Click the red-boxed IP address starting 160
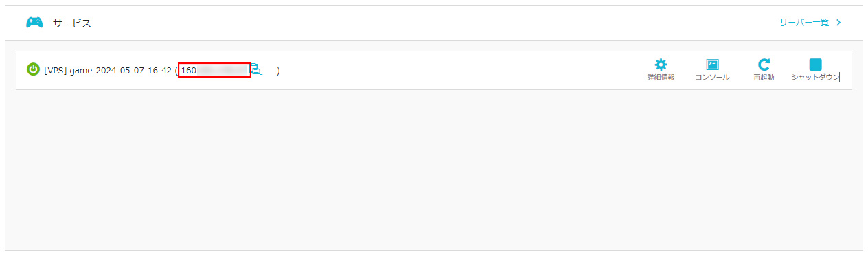This screenshot has width=868, height=254. point(214,70)
